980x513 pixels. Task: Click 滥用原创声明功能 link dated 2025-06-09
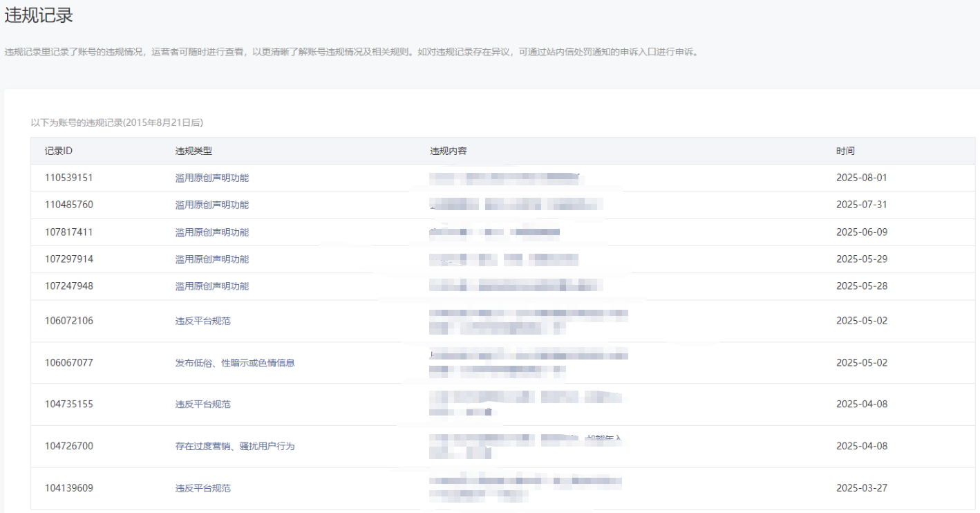pyautogui.click(x=211, y=232)
